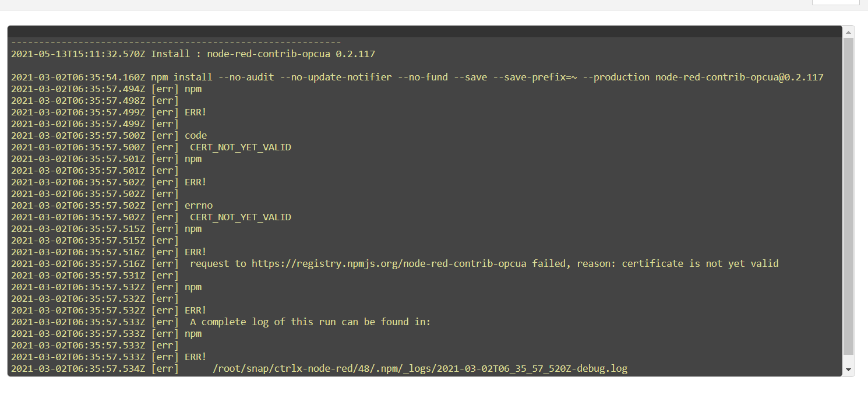Click the registry.npmjs.org URL in the log
This screenshot has height=398, width=868.
point(389,263)
